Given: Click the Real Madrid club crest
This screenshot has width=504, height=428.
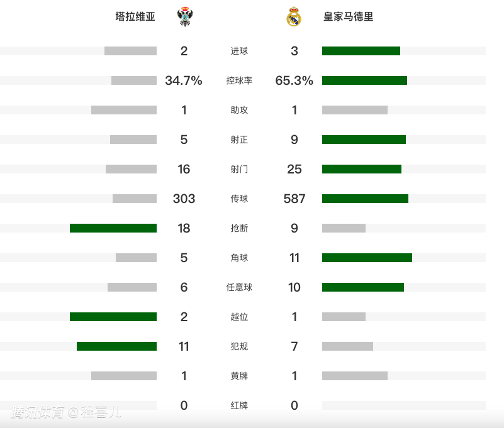Looking at the screenshot, I should click(x=294, y=17).
